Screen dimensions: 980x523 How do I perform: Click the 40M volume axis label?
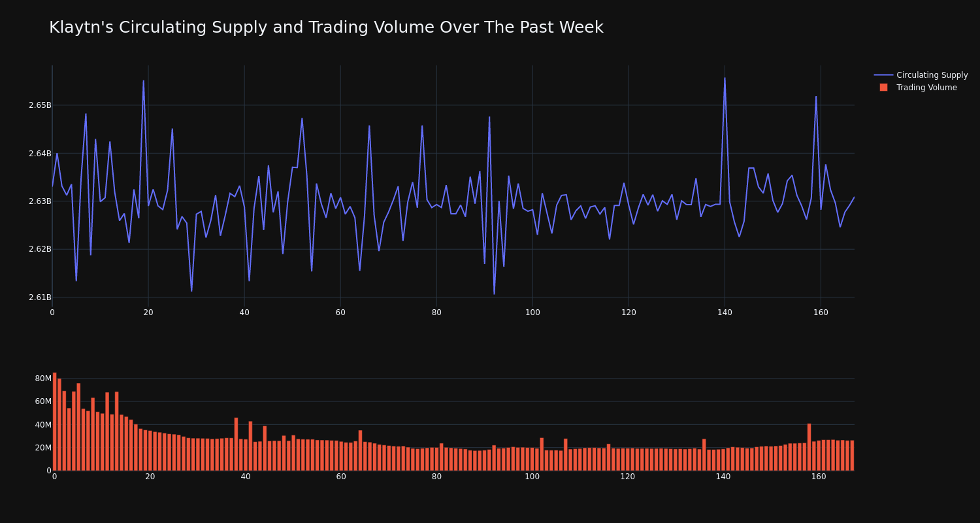[x=43, y=425]
